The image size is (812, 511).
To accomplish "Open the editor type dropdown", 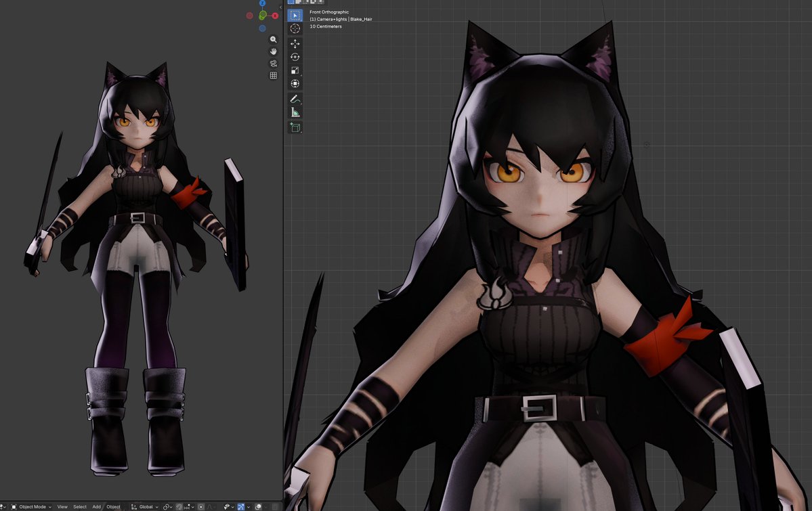I will coord(3,507).
